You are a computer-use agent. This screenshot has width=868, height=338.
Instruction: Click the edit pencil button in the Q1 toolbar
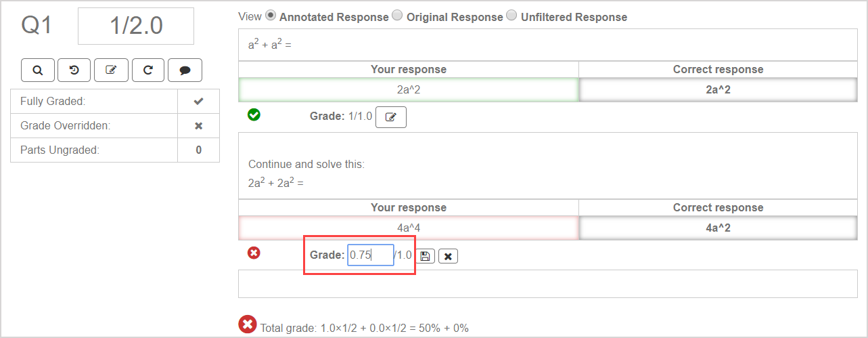112,70
